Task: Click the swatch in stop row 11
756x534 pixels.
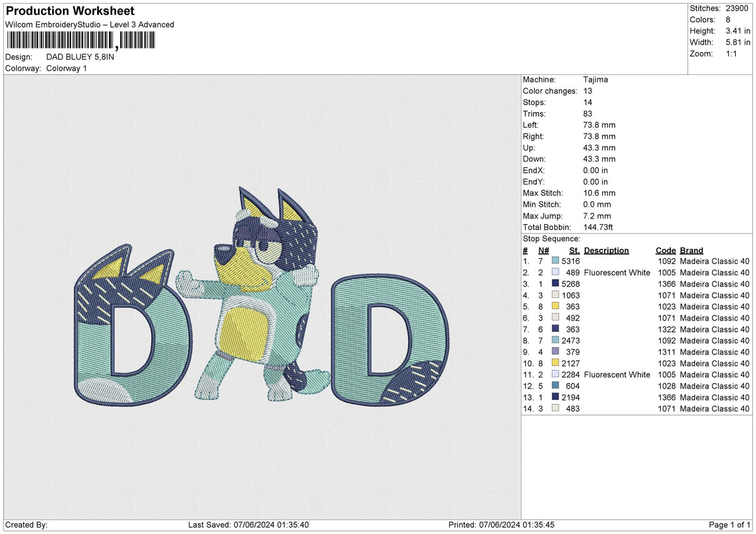Action: 555,375
